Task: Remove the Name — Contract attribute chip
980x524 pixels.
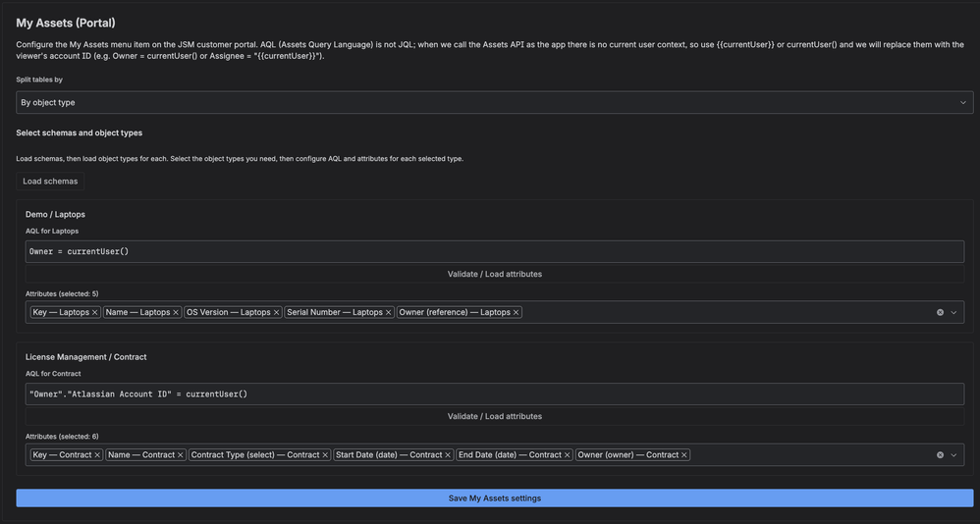Action: tap(180, 455)
